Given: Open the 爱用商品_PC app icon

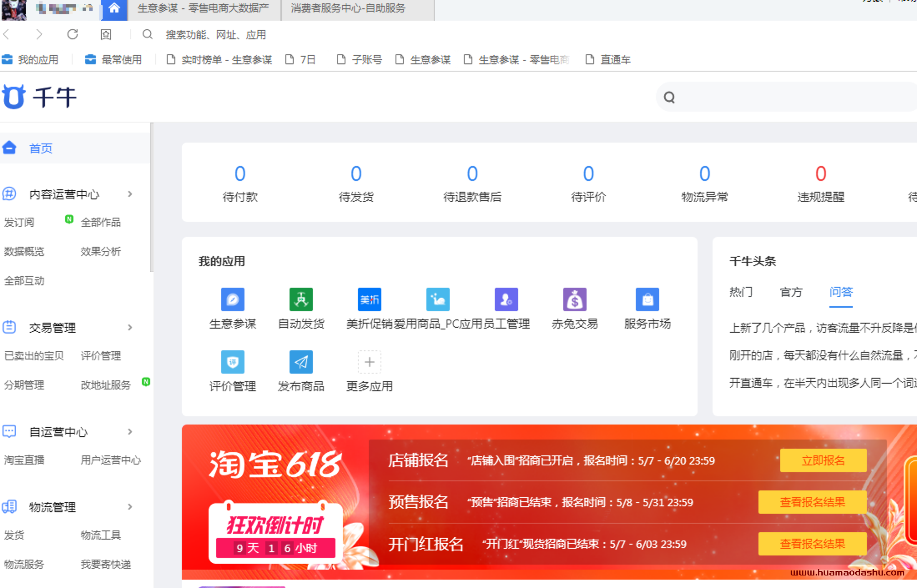Looking at the screenshot, I should tap(438, 299).
